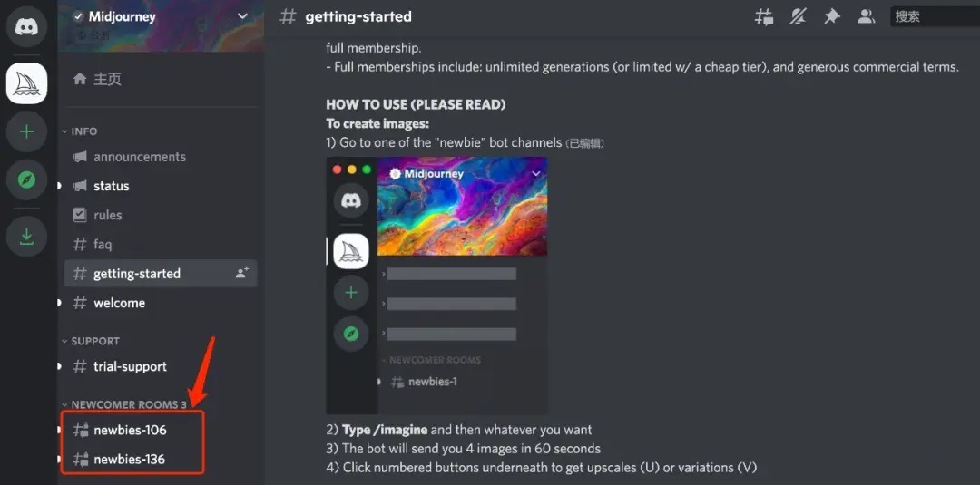Toggle notification mute bell in header
The image size is (980, 485).
click(798, 17)
